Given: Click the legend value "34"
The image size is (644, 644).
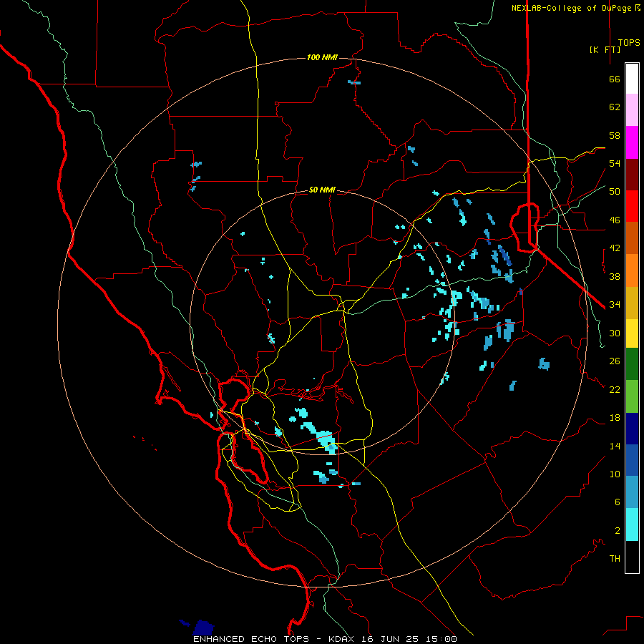Looking at the screenshot, I should [615, 305].
